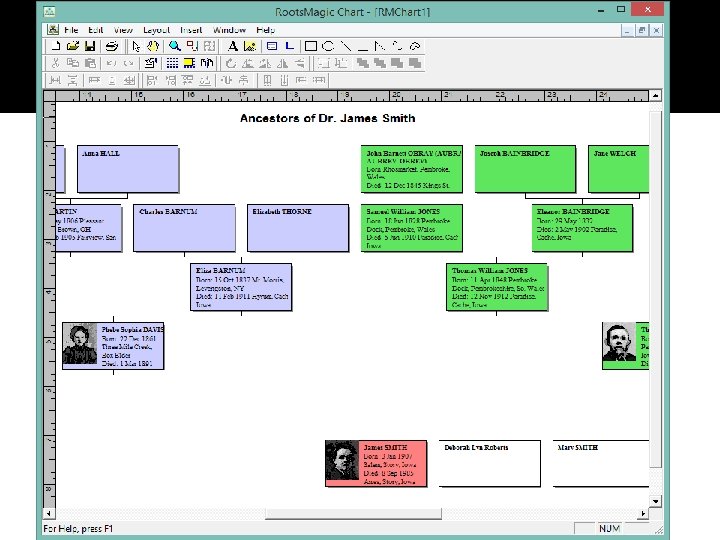Activate the hand pan tool
This screenshot has height=540, width=720.
point(153,46)
